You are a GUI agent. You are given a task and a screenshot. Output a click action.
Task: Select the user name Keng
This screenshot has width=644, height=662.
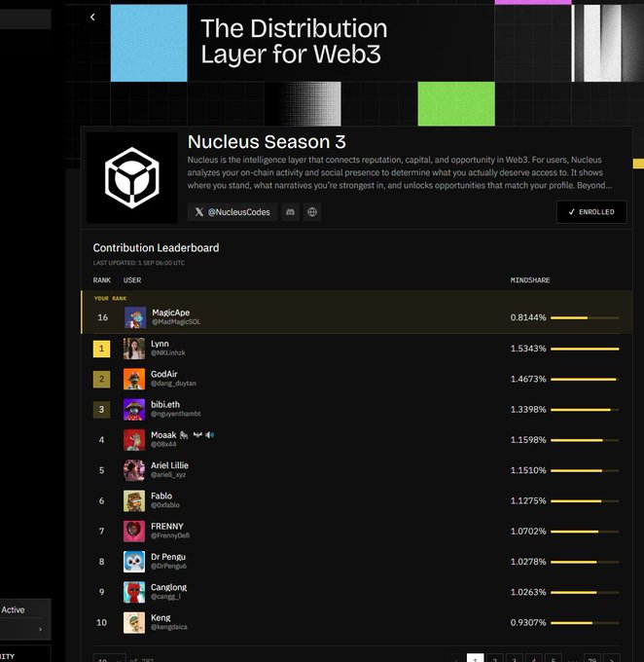point(161,617)
